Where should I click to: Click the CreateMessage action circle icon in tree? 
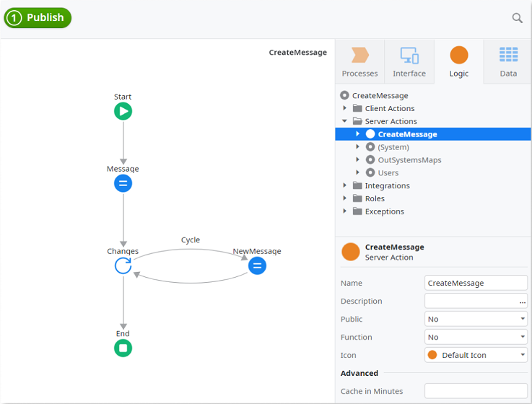point(370,134)
